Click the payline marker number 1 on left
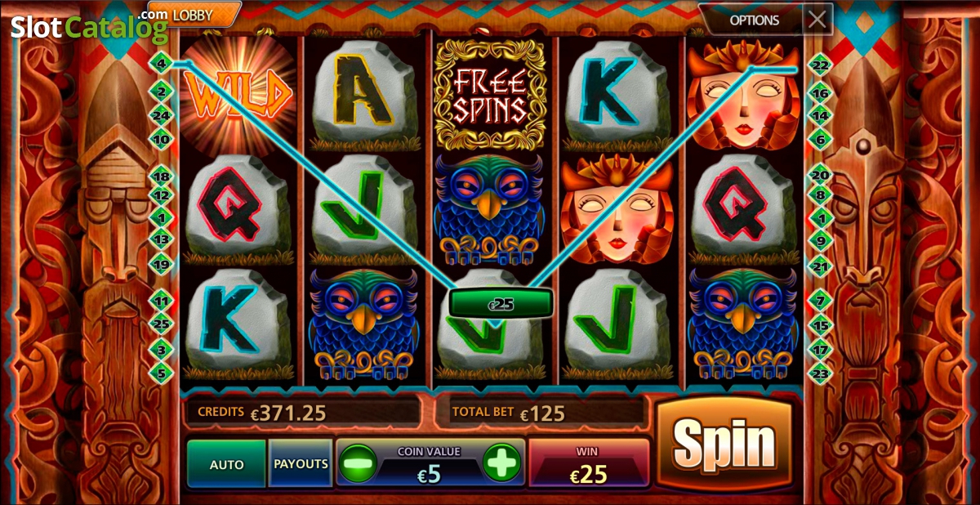The width and height of the screenshot is (980, 505). tap(162, 217)
